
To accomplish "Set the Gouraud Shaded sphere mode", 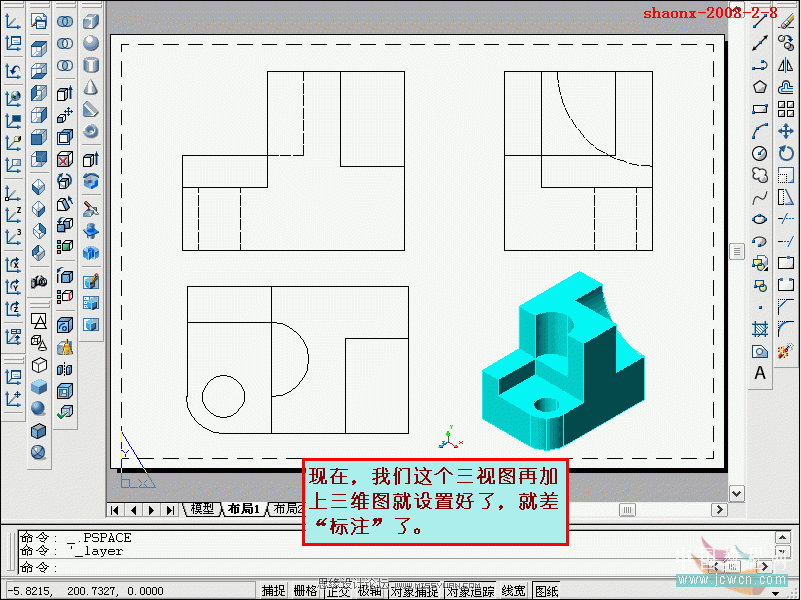I will [39, 409].
